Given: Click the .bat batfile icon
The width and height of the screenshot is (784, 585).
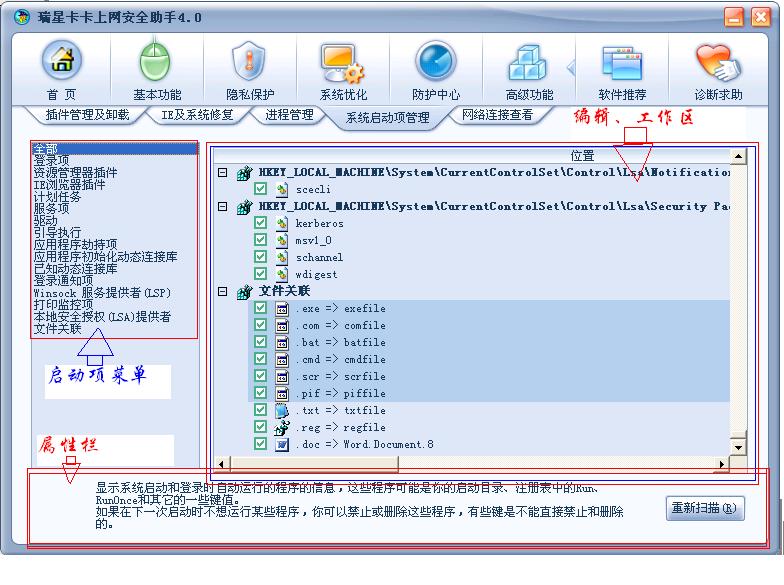Looking at the screenshot, I should click(x=282, y=342).
